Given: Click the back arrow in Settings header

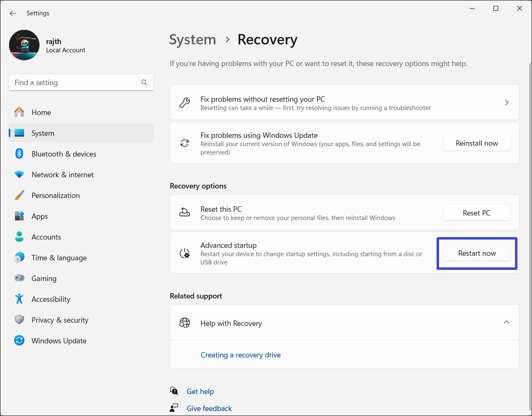Looking at the screenshot, I should (x=13, y=13).
